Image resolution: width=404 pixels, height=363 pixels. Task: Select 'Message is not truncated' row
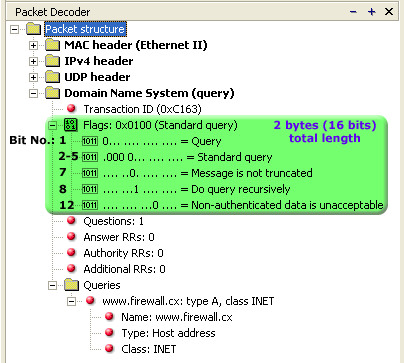207,173
